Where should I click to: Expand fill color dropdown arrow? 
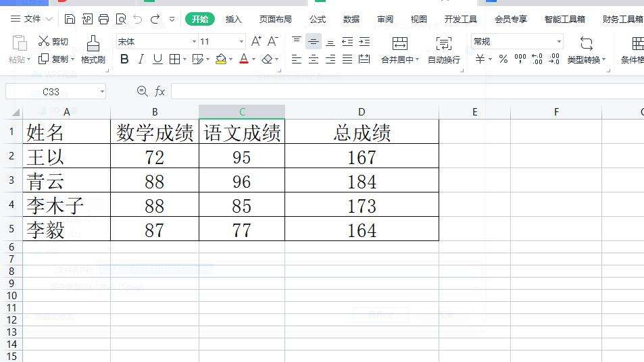(x=231, y=59)
